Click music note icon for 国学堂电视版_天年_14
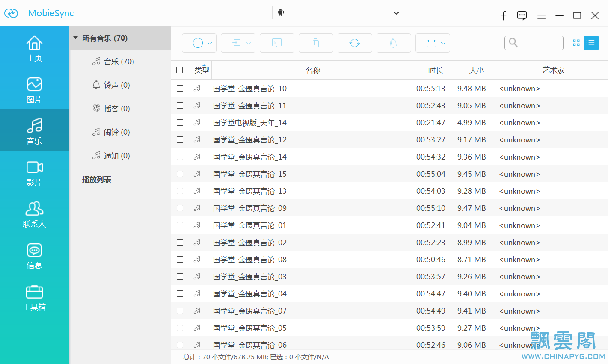This screenshot has height=364, width=608. point(197,123)
